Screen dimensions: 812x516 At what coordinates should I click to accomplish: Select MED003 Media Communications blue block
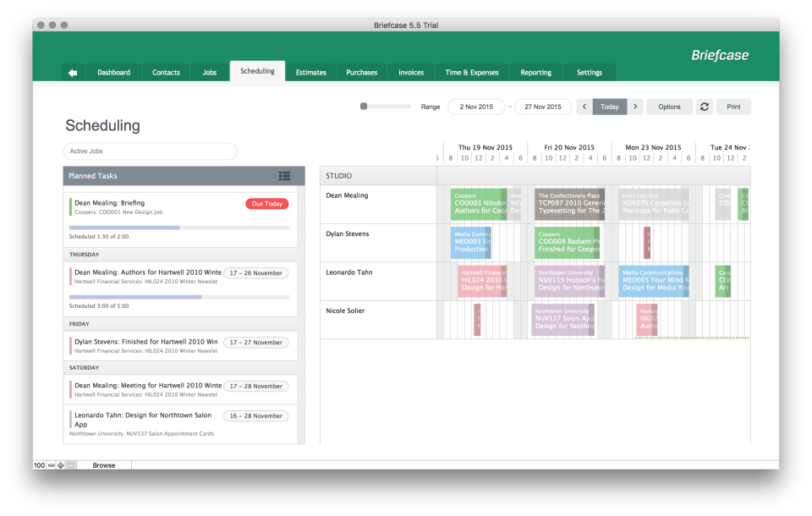click(471, 243)
